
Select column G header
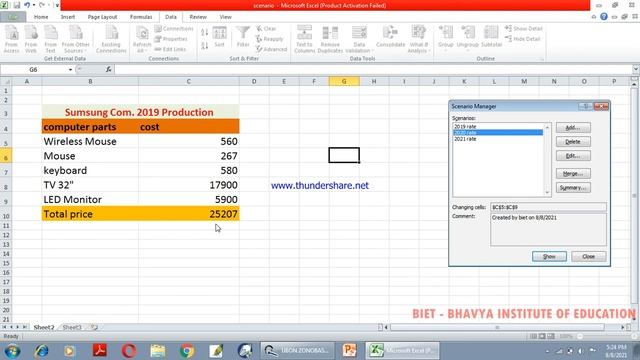344,81
